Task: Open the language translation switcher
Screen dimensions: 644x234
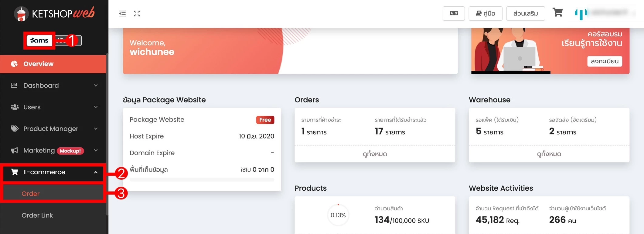Action: [x=454, y=13]
